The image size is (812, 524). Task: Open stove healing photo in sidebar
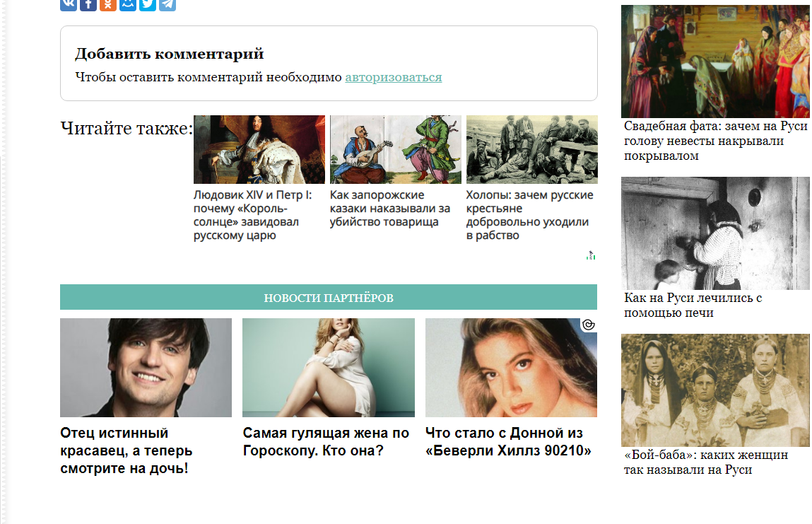[715, 233]
